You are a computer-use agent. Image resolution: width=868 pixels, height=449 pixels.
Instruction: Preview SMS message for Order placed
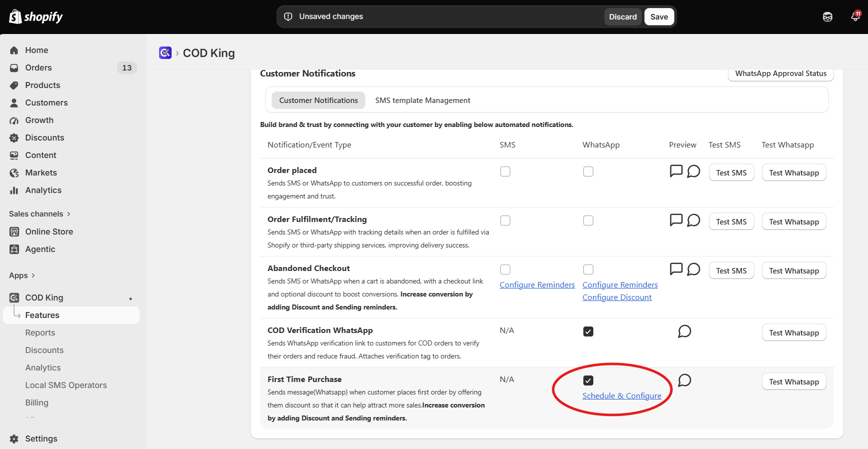click(x=676, y=171)
